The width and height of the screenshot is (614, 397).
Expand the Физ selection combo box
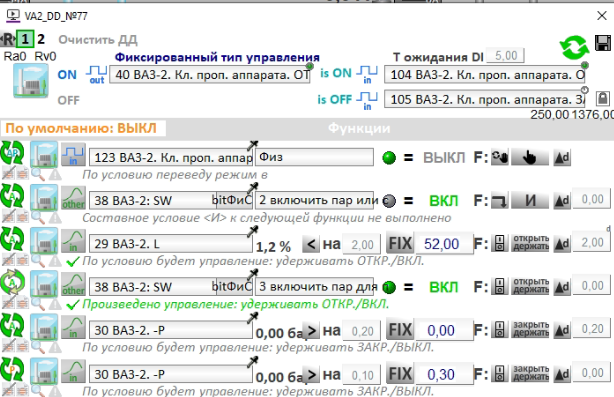tap(314, 157)
